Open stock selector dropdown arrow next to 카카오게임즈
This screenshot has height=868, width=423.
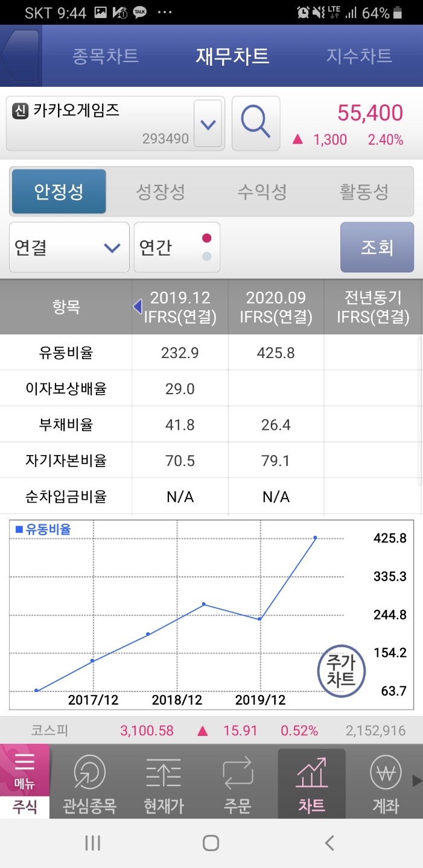click(x=208, y=125)
